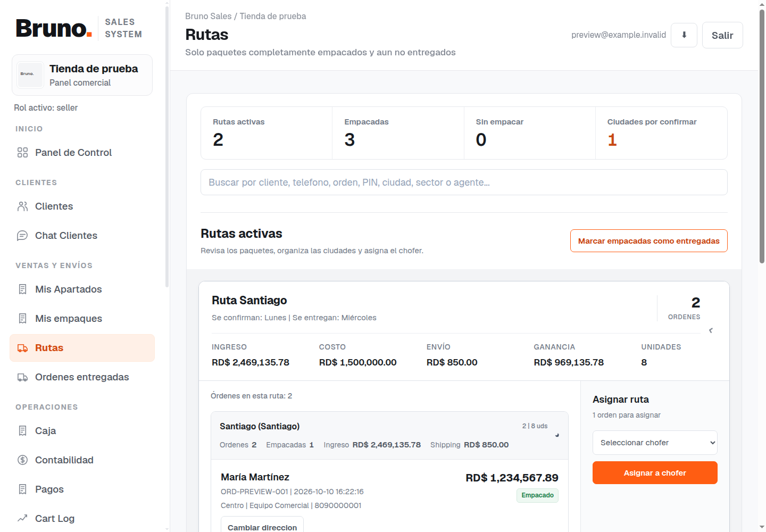Image resolution: width=766 pixels, height=532 pixels.
Task: Open Panel de Control menu item
Action: pos(82,153)
